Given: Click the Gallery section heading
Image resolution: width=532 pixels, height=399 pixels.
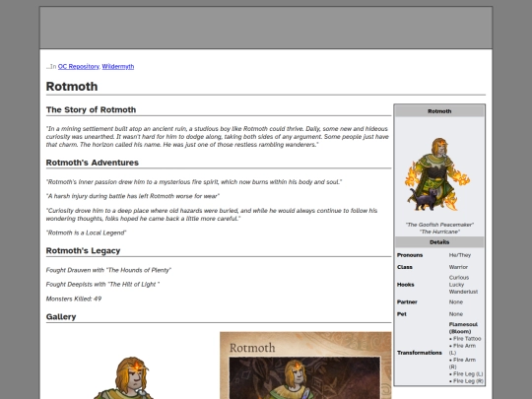Looking at the screenshot, I should pyautogui.click(x=61, y=317).
